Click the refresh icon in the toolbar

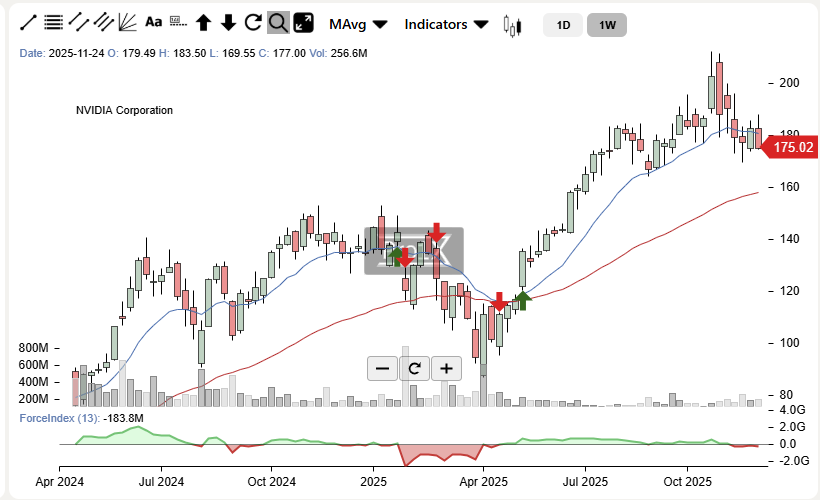[x=253, y=23]
